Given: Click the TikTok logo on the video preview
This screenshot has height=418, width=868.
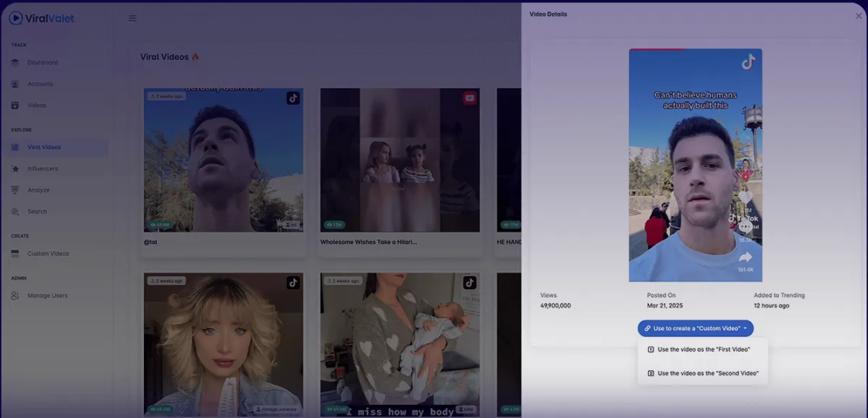Looking at the screenshot, I should point(748,63).
